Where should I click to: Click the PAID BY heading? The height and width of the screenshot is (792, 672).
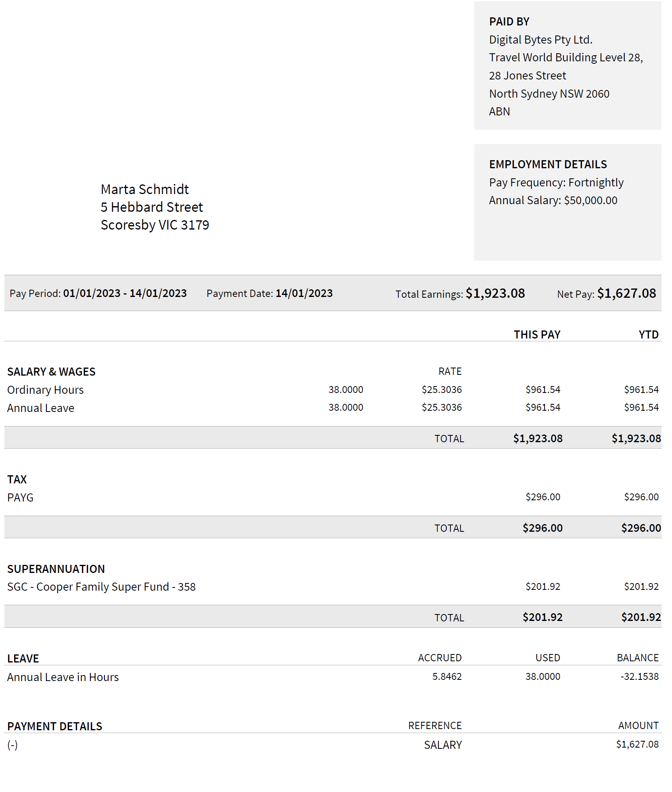509,22
